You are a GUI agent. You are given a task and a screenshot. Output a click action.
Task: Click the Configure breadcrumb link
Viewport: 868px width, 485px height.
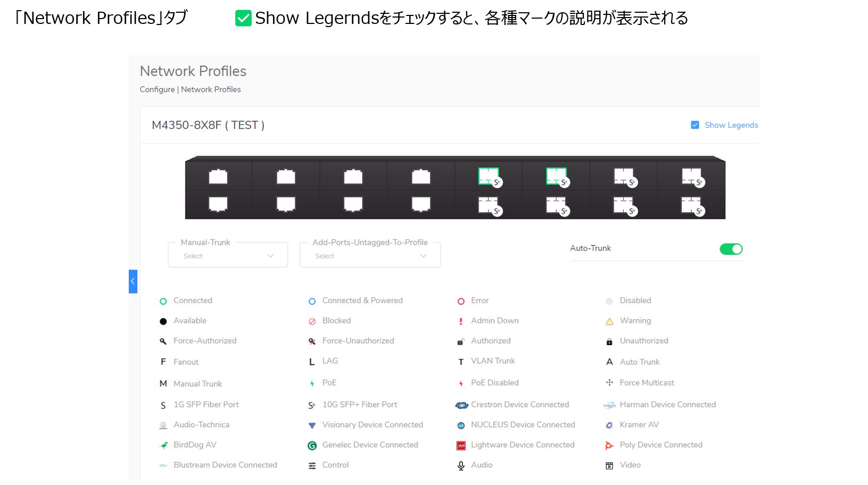157,89
